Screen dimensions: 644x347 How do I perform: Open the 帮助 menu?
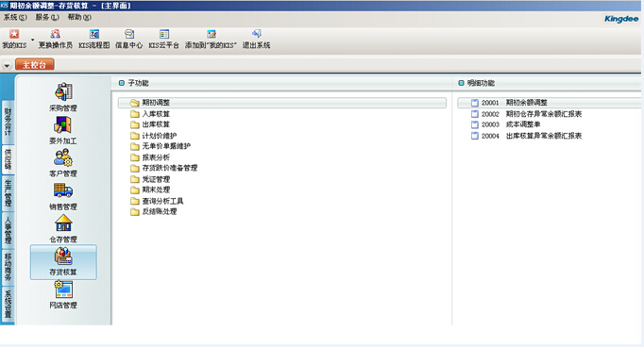click(79, 17)
